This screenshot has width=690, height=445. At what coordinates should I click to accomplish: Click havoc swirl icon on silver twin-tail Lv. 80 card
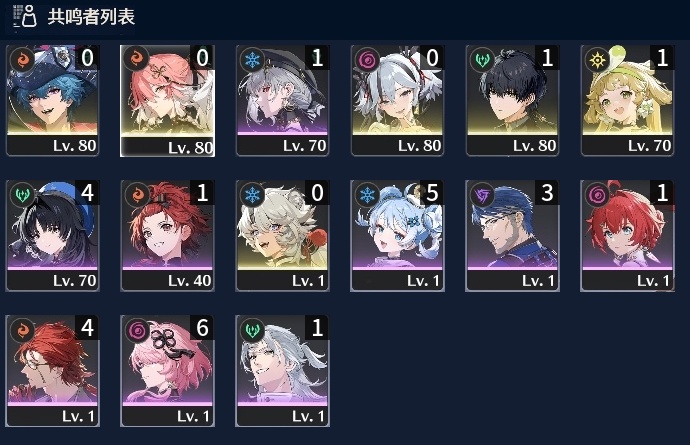click(367, 59)
